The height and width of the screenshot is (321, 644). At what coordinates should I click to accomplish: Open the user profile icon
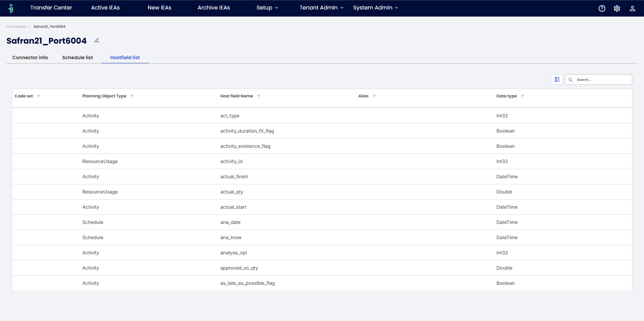(632, 8)
